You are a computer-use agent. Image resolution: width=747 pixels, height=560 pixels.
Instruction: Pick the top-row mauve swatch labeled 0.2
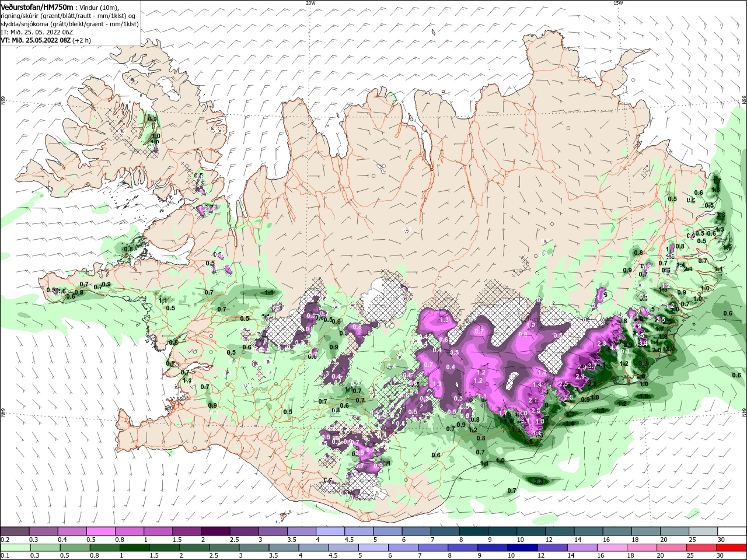coord(15,531)
